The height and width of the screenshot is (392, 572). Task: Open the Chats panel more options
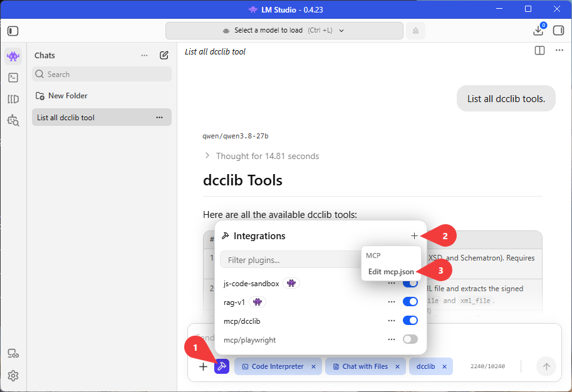click(145, 56)
